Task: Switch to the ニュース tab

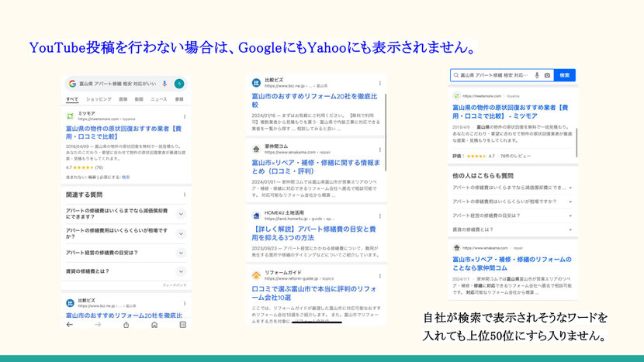Action: (159, 99)
